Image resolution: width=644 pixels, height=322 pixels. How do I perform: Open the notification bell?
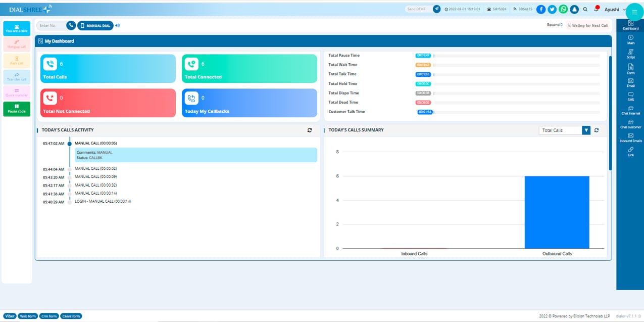point(597,9)
